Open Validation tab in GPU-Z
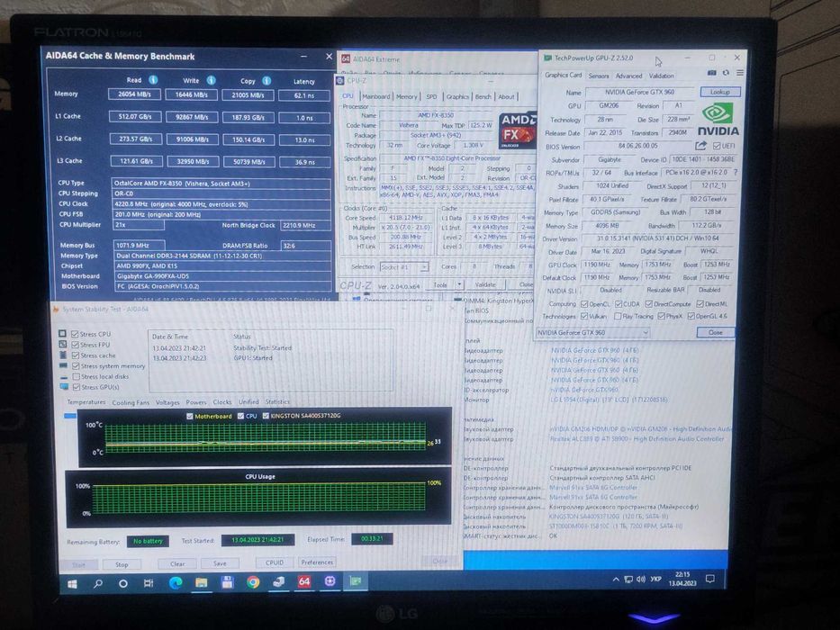840x630 pixels. [x=662, y=76]
